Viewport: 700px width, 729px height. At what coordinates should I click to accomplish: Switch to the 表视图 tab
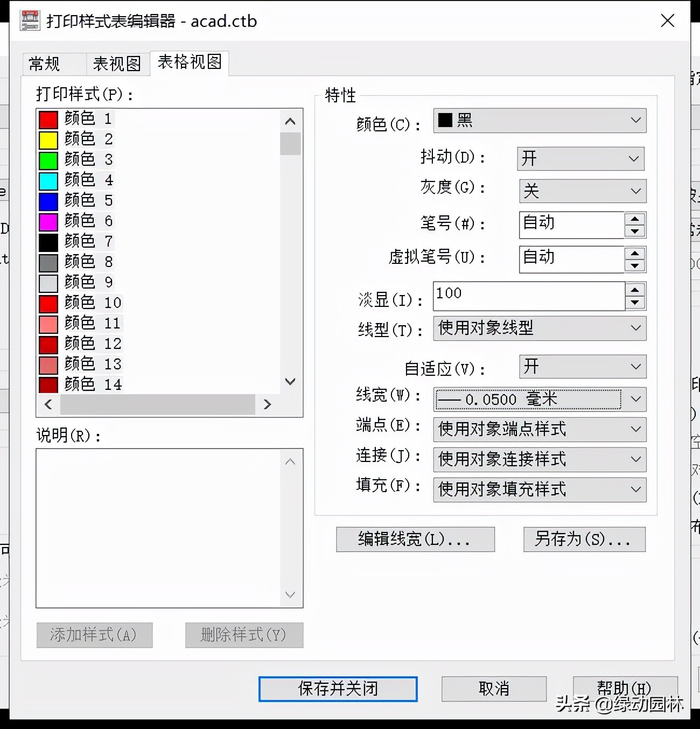click(x=116, y=63)
